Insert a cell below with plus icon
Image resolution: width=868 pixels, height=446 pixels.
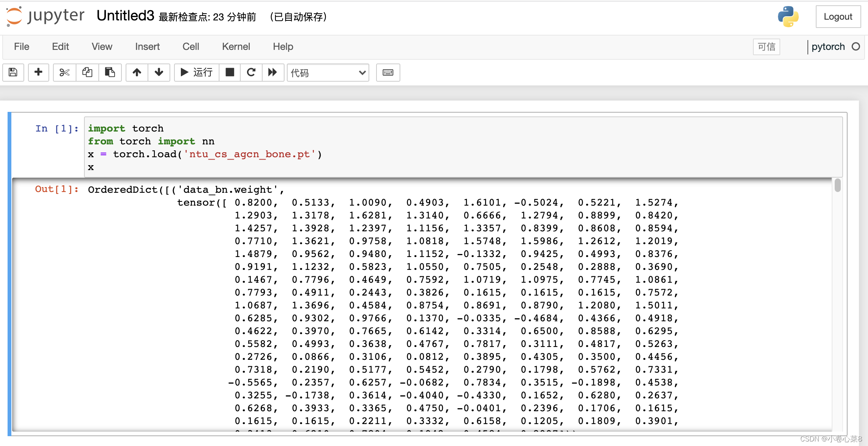click(38, 72)
